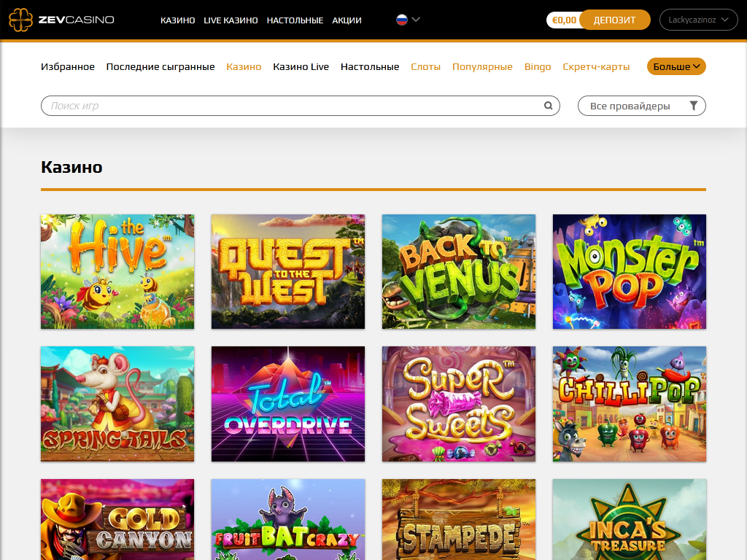
Task: Expand the Больше categories dropdown
Action: click(676, 66)
